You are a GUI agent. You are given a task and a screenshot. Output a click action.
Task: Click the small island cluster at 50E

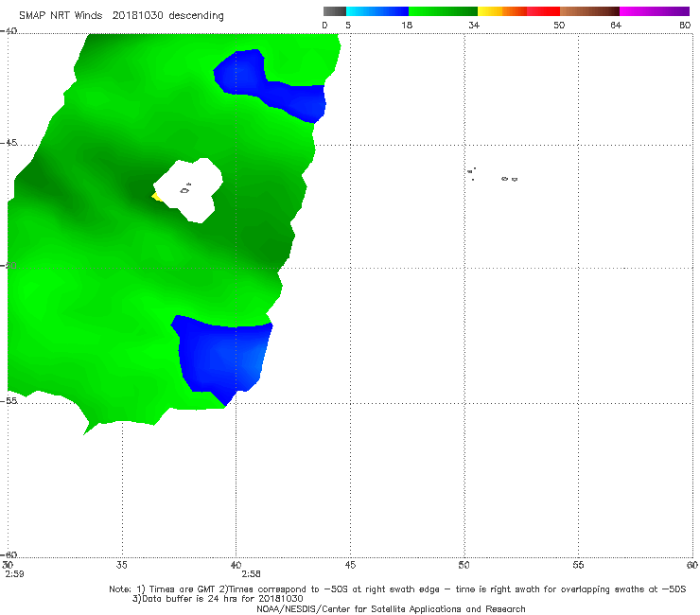click(x=471, y=174)
